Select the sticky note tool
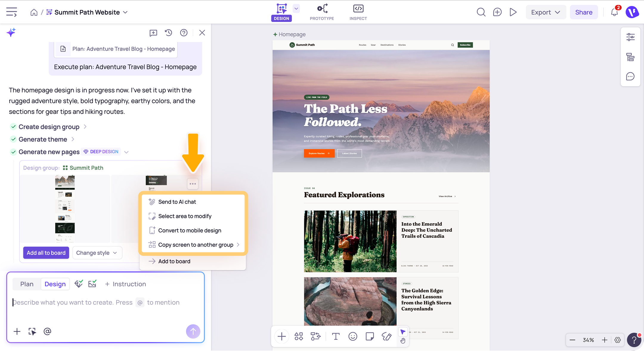Screen dimensions: 644x362 (x=370, y=337)
